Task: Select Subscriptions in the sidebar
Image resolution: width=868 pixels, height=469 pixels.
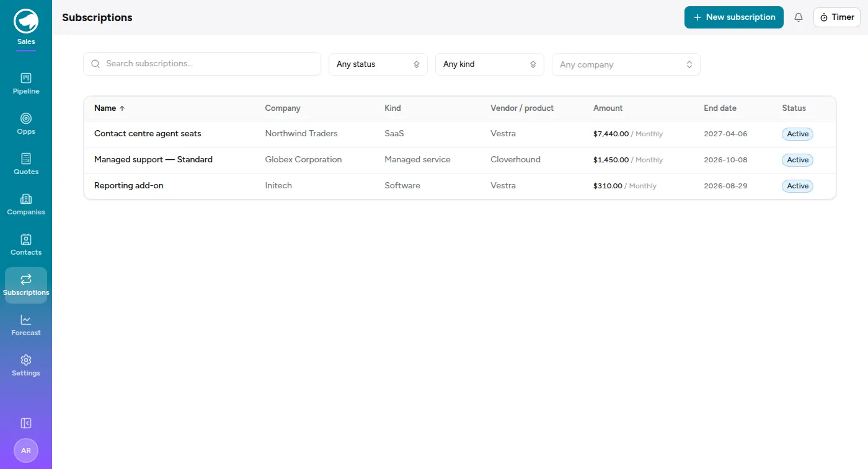Action: [x=26, y=285]
